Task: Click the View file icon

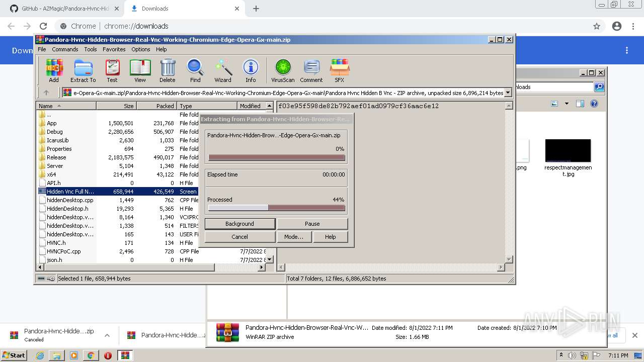Action: (140, 70)
